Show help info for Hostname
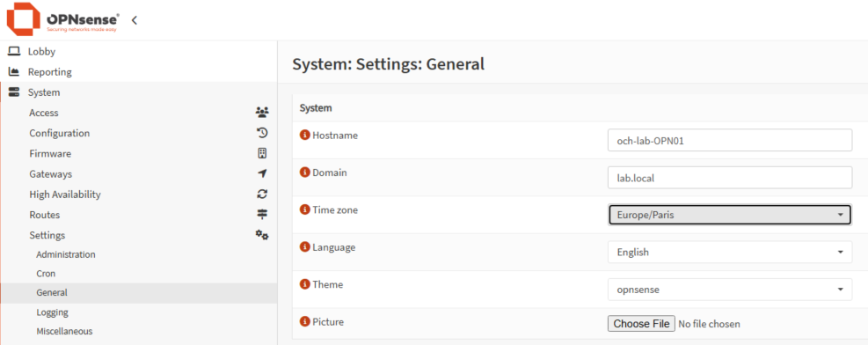868x345 pixels. [x=304, y=136]
